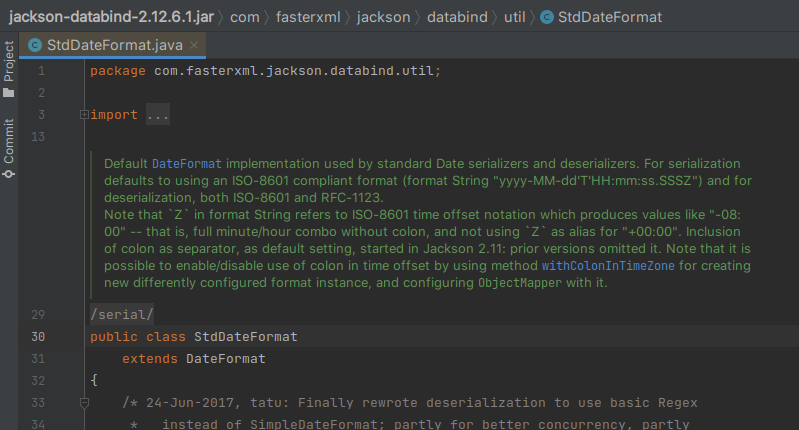The width and height of the screenshot is (799, 430).
Task: Open the Project tool window
Action: (9, 68)
